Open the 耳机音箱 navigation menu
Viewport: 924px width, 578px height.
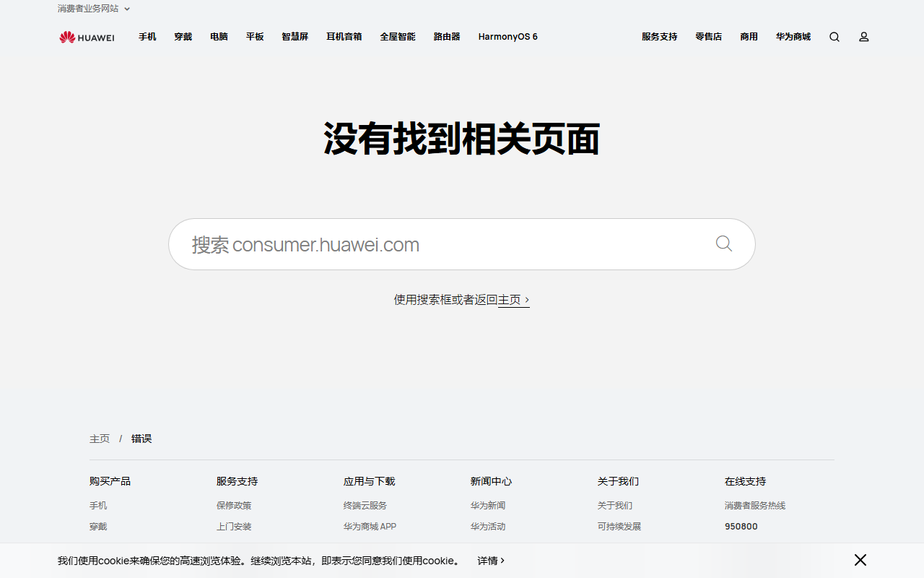point(344,37)
